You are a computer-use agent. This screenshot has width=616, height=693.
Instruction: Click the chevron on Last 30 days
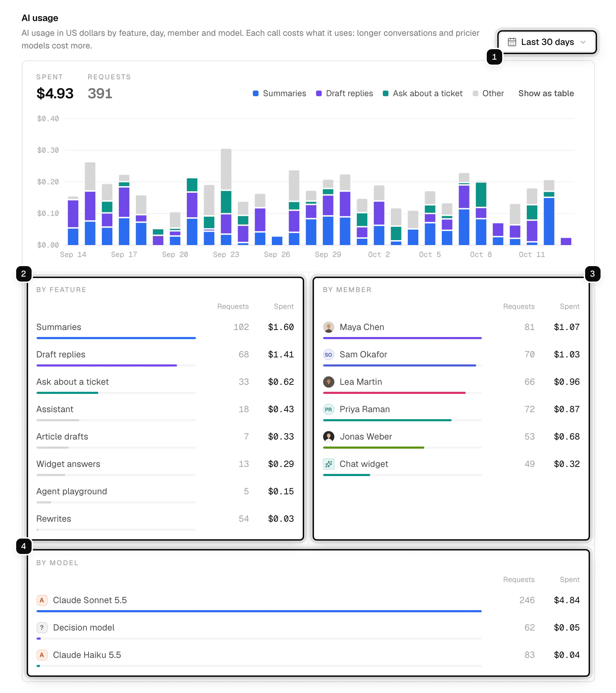pos(583,42)
